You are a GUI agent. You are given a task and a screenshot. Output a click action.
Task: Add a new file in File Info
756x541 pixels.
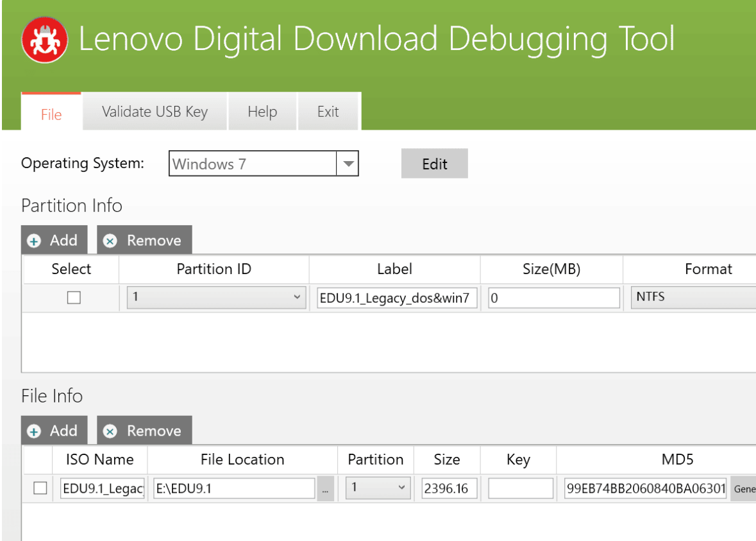54,430
